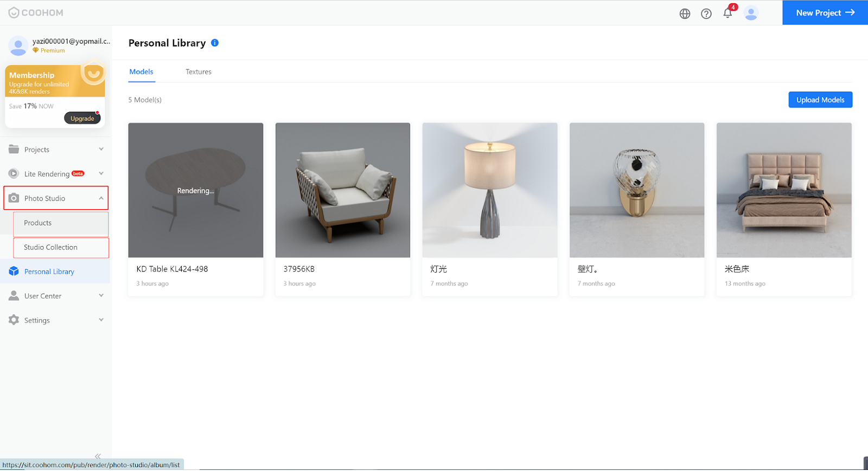Image resolution: width=868 pixels, height=471 pixels.
Task: Click the 37956KB model name
Action: pos(299,269)
